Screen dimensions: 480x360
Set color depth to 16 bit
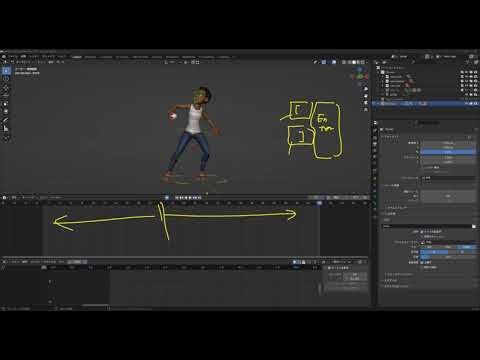[x=462, y=252]
